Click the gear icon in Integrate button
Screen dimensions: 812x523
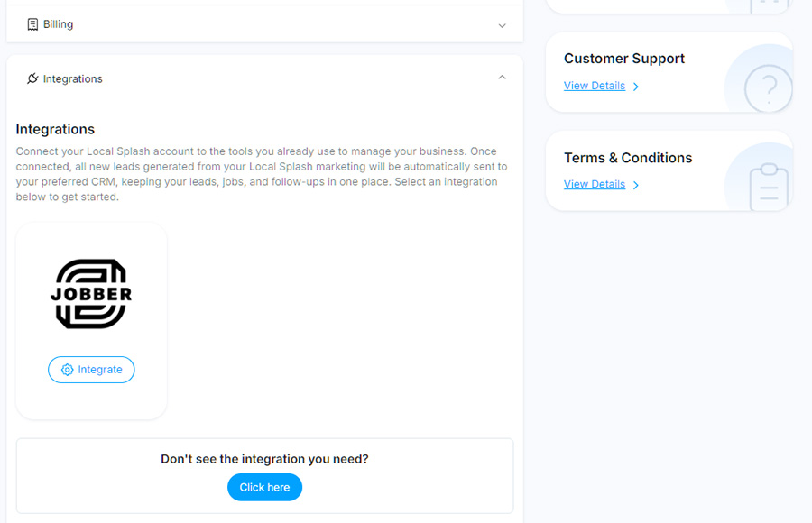point(68,370)
